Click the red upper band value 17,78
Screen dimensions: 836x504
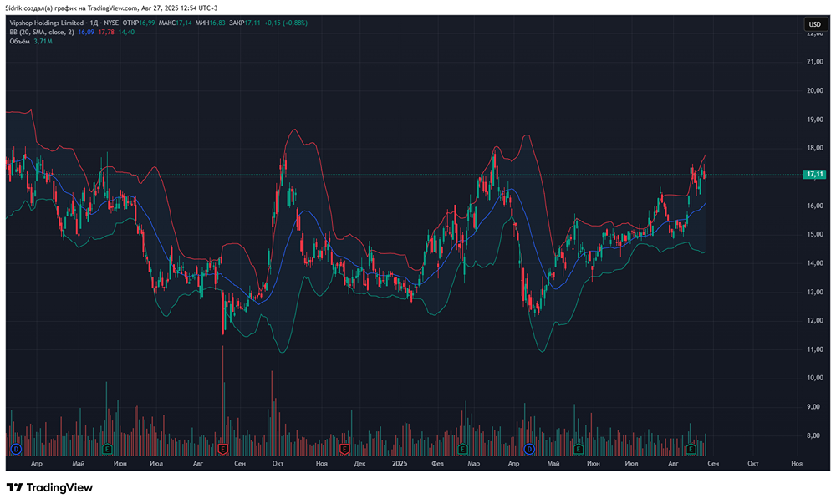(x=106, y=32)
